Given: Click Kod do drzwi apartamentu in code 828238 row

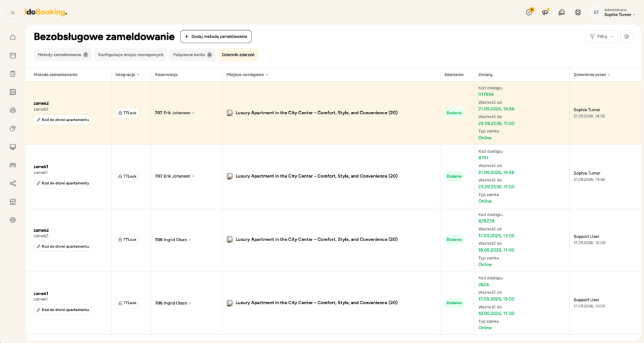Looking at the screenshot, I should click(x=63, y=247).
